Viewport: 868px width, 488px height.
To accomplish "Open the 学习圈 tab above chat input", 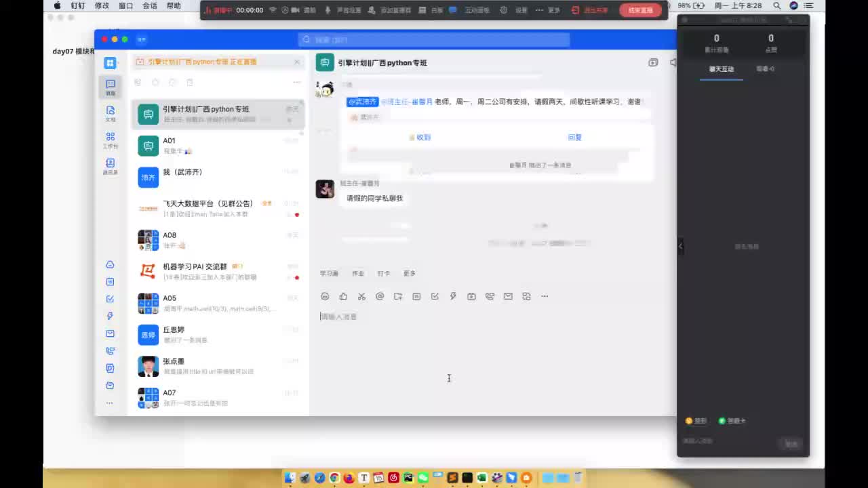I will [329, 274].
